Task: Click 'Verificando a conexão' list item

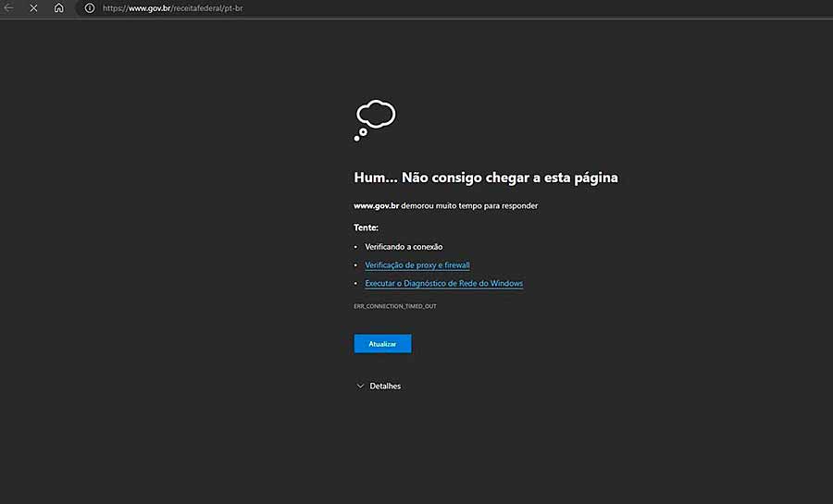Action: [x=404, y=247]
